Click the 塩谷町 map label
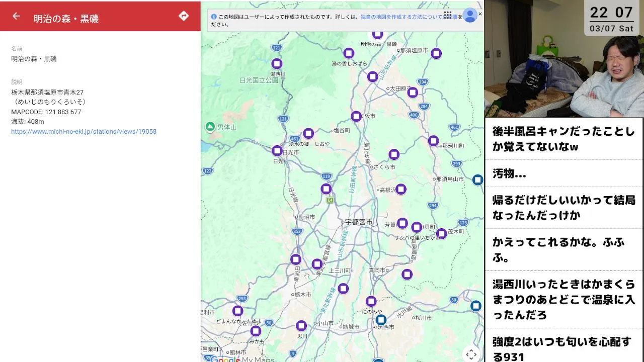 point(342,130)
